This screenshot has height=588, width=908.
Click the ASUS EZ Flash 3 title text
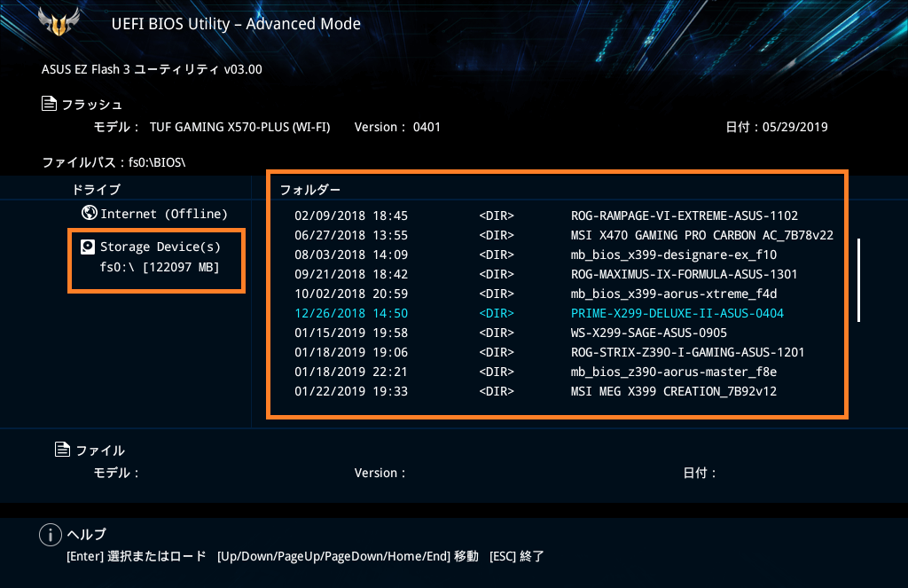(x=152, y=69)
